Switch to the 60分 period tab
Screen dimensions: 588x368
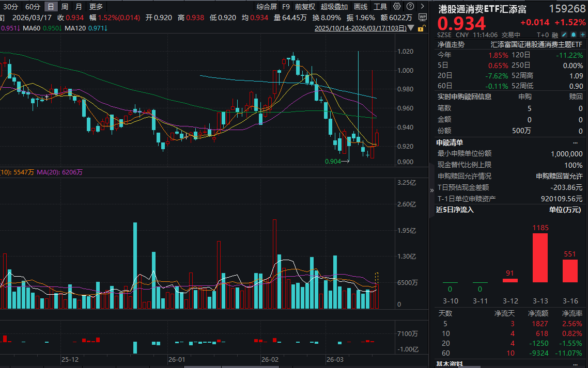coord(33,7)
